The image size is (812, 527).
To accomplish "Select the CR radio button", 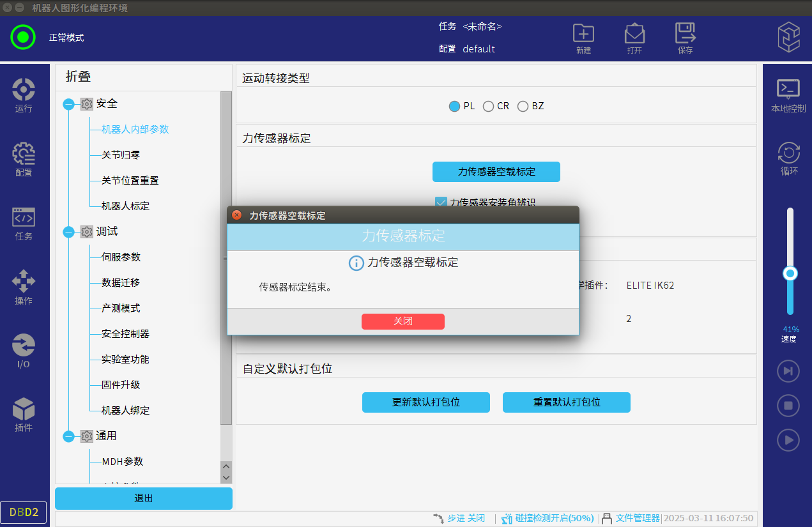I will point(489,107).
